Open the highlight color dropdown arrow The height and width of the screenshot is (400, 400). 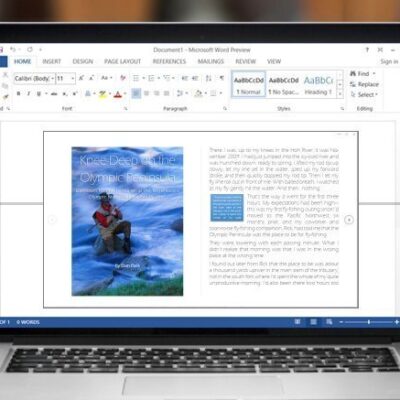coord(110,94)
